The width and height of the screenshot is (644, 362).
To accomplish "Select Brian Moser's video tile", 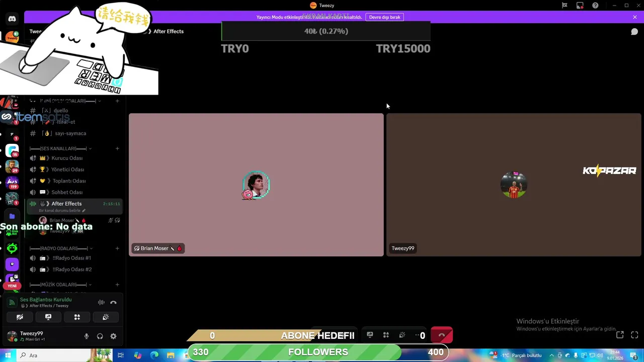I will (256, 185).
